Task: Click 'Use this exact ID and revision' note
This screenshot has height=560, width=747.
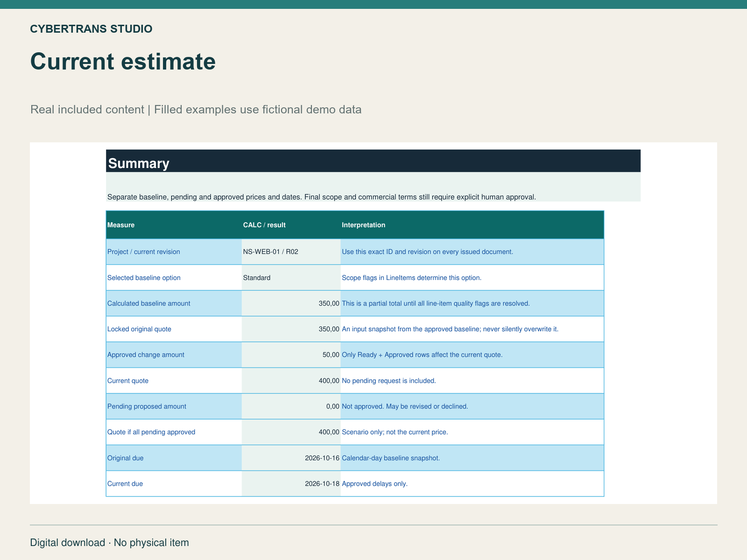Action: [427, 252]
